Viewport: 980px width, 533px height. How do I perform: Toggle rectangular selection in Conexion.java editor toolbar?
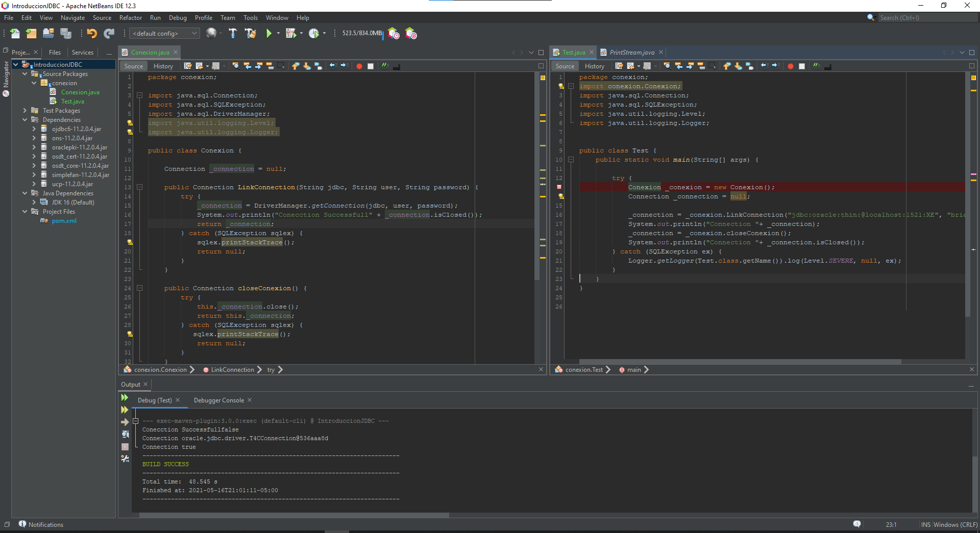[281, 66]
